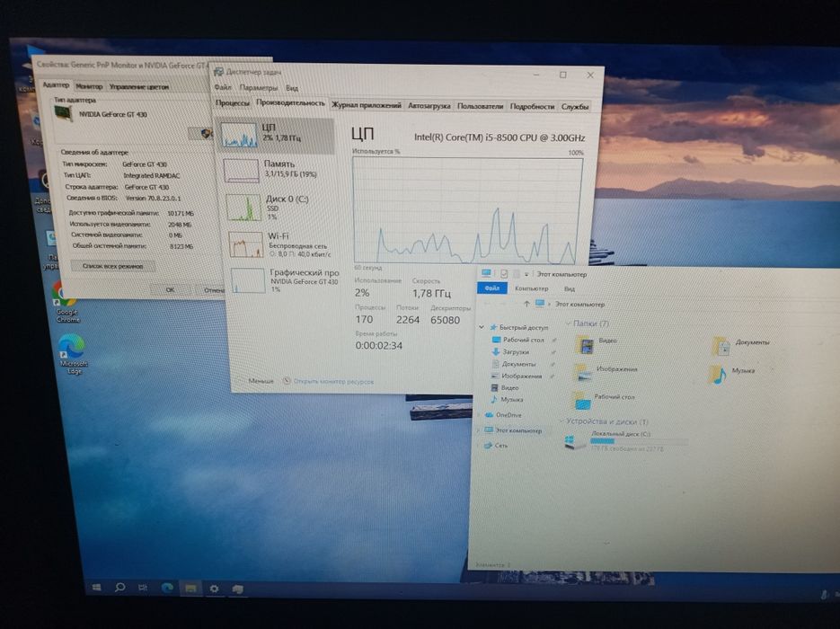The image size is (840, 629).
Task: Click the Адаптер tab in properties window
Action: (56, 85)
